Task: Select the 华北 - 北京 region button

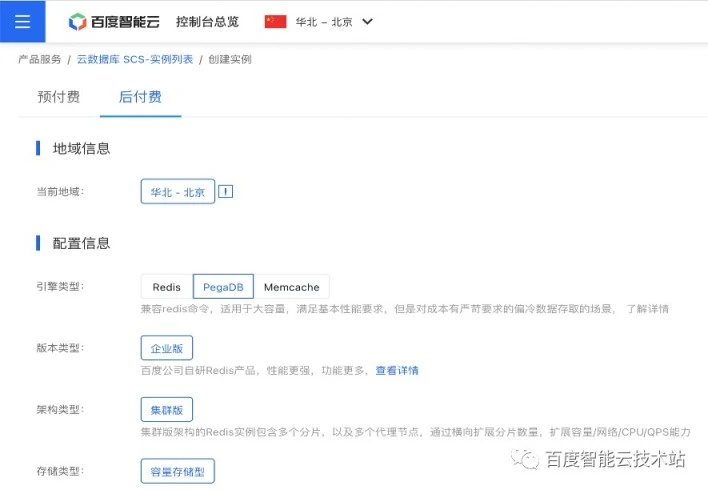Action: tap(178, 191)
